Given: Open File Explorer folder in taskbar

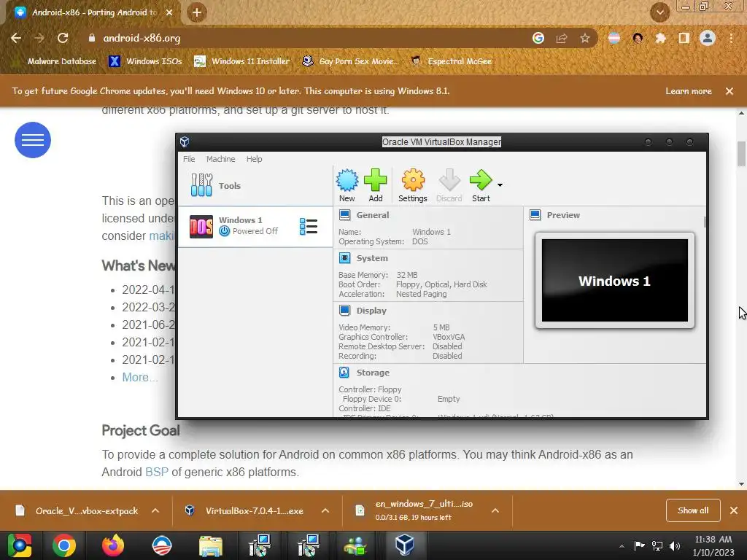Looking at the screenshot, I should pos(210,545).
